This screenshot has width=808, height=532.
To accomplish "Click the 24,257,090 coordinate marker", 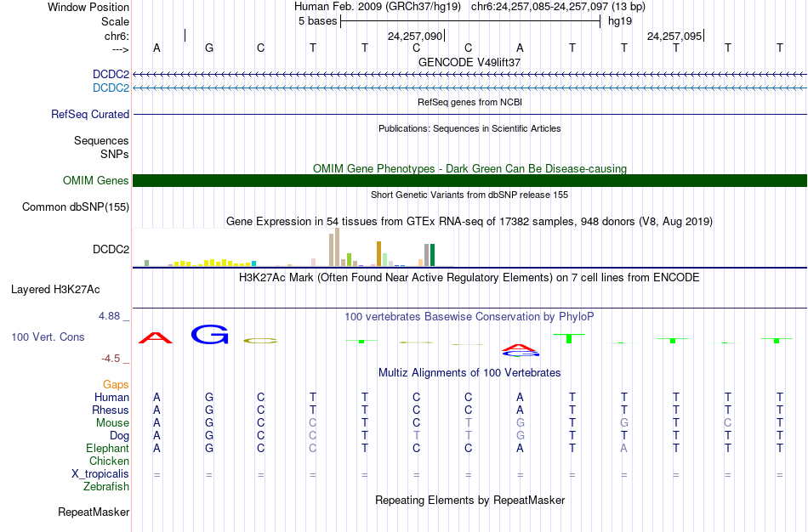I will tap(415, 36).
